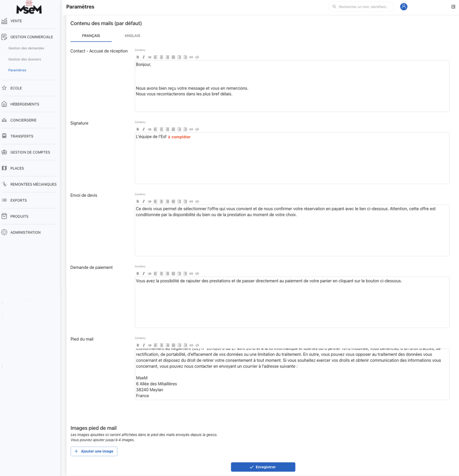Screen dimensions: 459x476
Task: Center align text in Demande de paiement editor
Action: coord(161,274)
